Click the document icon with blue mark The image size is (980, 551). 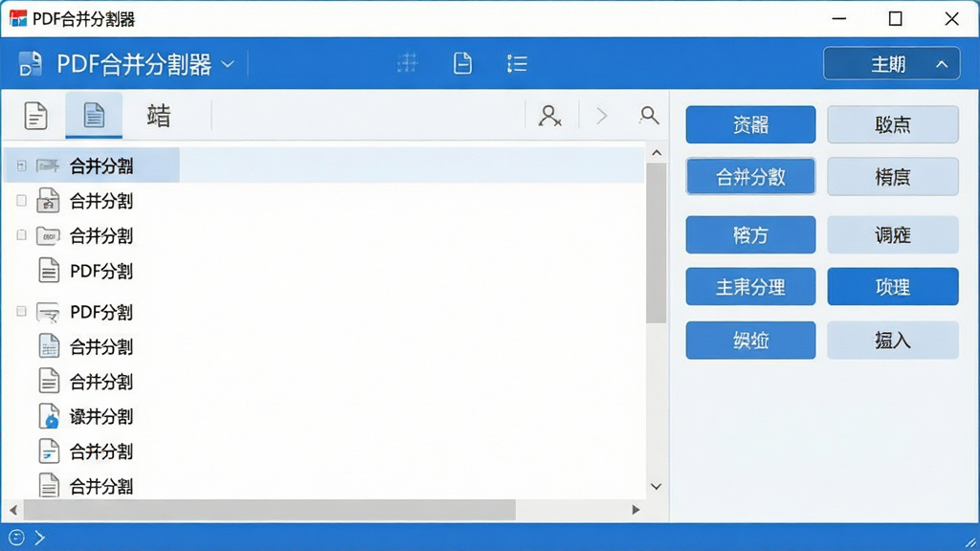coord(49,452)
